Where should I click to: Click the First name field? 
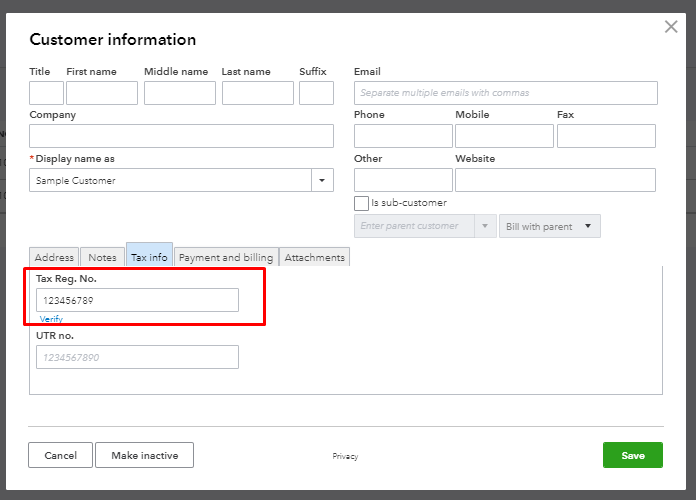pos(101,93)
